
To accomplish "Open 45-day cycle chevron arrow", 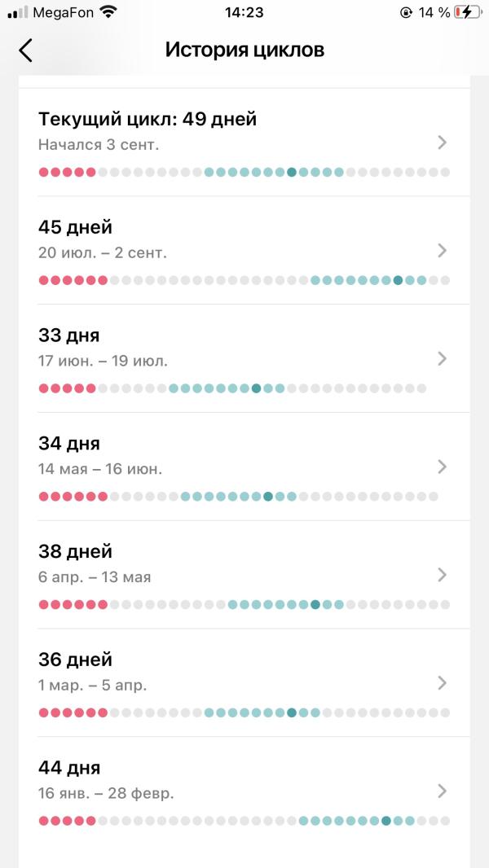I will click(443, 250).
